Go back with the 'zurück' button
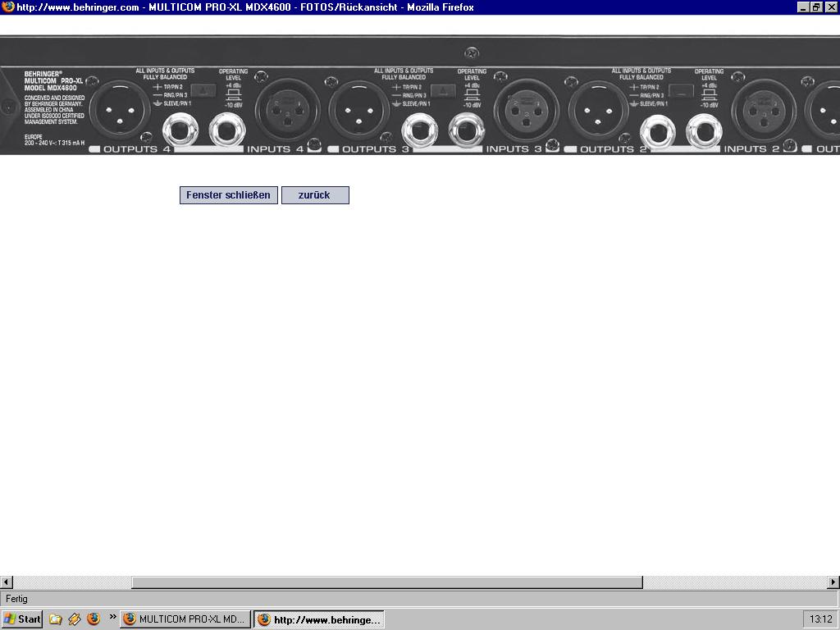Screen dimensions: 840x630 click(x=315, y=195)
